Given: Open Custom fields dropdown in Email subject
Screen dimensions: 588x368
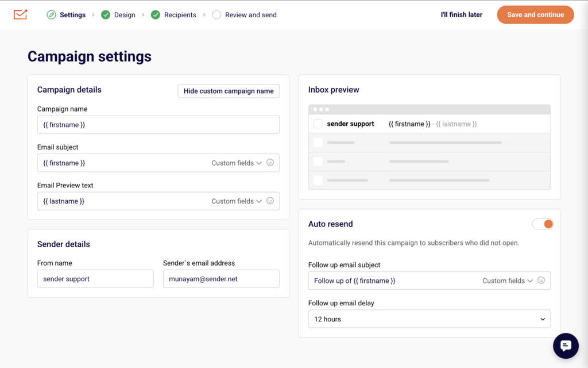Looking at the screenshot, I should click(x=236, y=163).
